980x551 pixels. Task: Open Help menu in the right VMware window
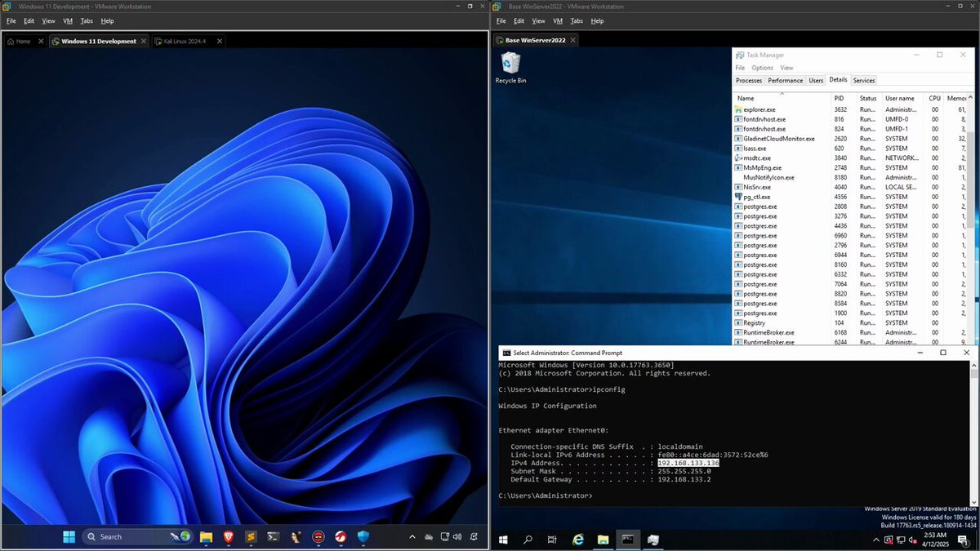tap(598, 20)
